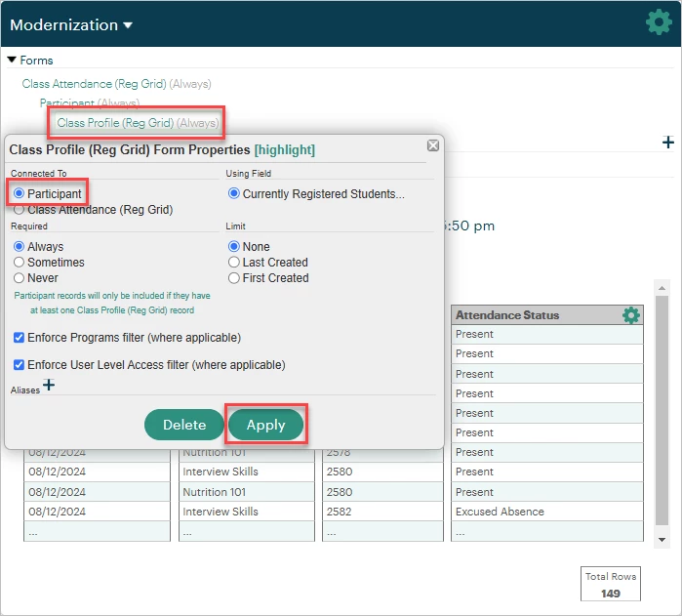Click the plus icon at the right edge
Image resolution: width=682 pixels, height=616 pixels.
point(667,142)
